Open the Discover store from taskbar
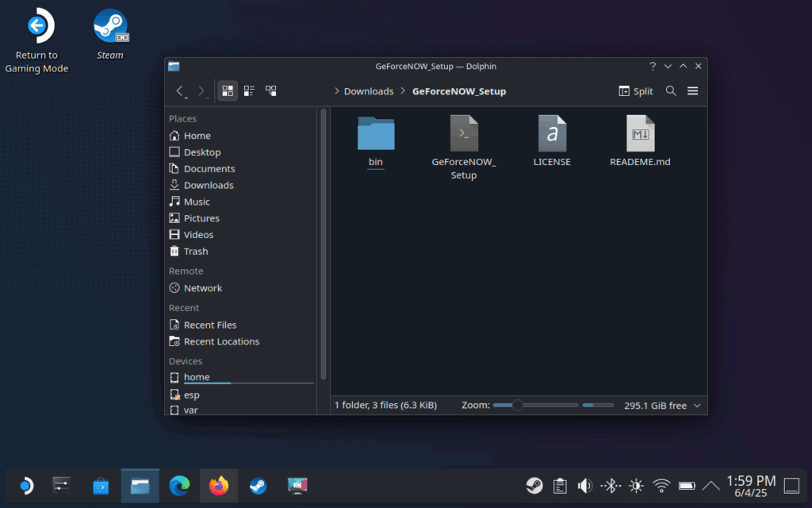 tap(101, 487)
